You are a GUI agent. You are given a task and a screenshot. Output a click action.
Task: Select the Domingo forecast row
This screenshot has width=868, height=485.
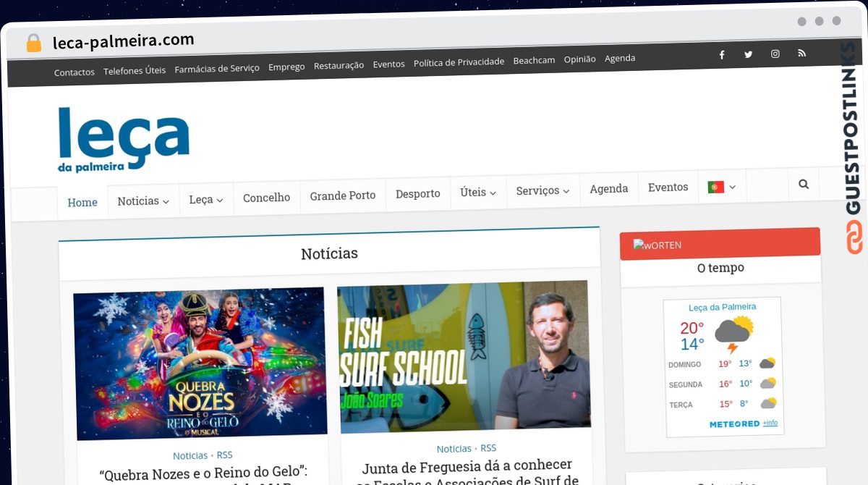pos(723,364)
